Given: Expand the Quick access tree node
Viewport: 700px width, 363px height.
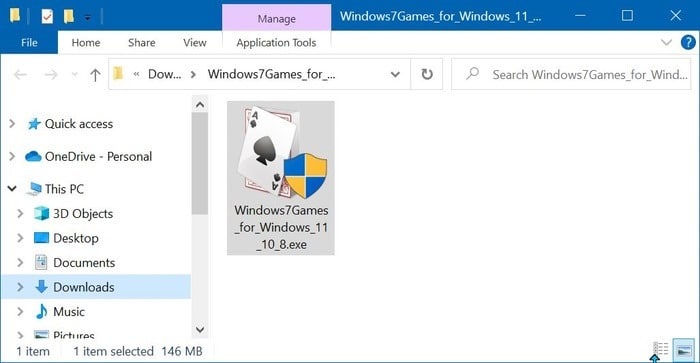Looking at the screenshot, I should [12, 124].
